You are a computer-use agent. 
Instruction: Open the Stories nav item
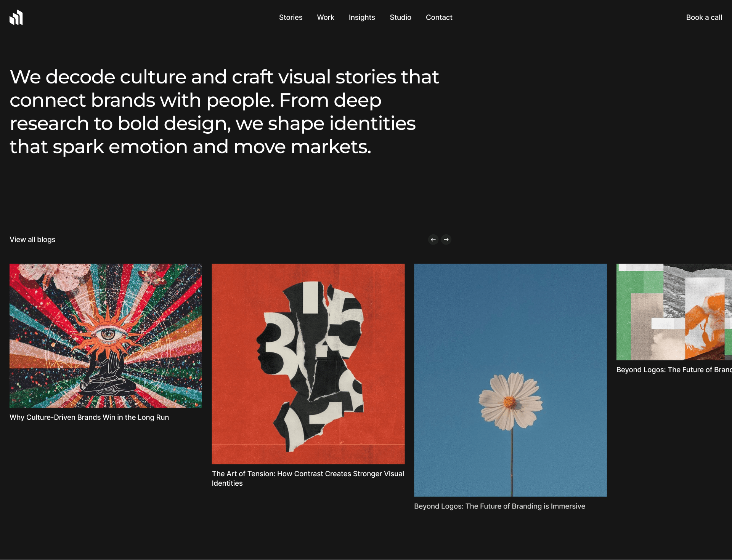click(x=291, y=18)
